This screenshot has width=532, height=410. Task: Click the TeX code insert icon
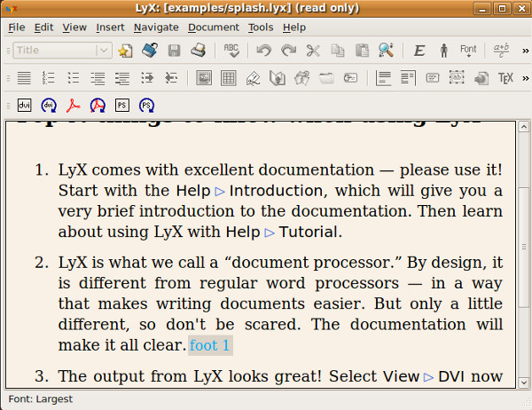coord(506,78)
